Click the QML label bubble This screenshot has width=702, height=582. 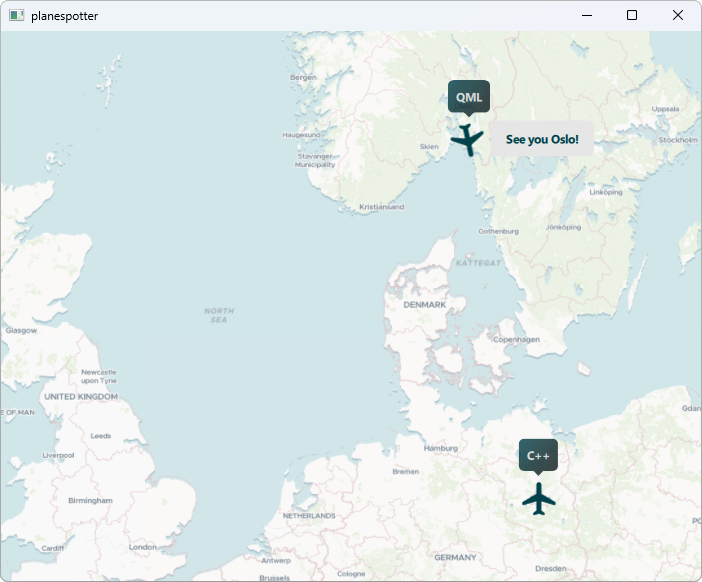(469, 97)
